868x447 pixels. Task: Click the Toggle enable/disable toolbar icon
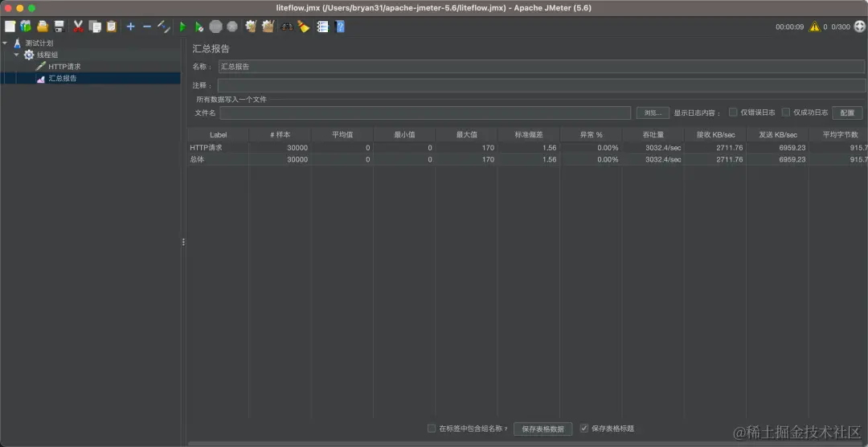(x=164, y=26)
